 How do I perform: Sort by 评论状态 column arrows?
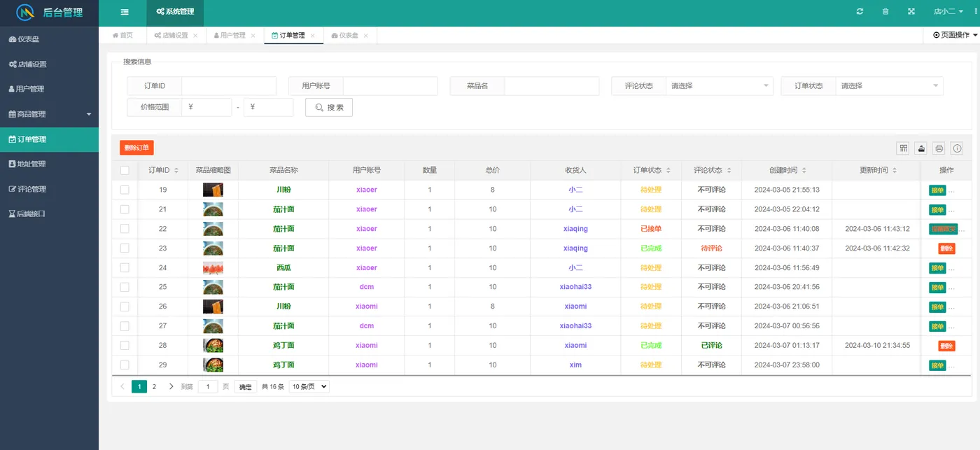point(729,171)
